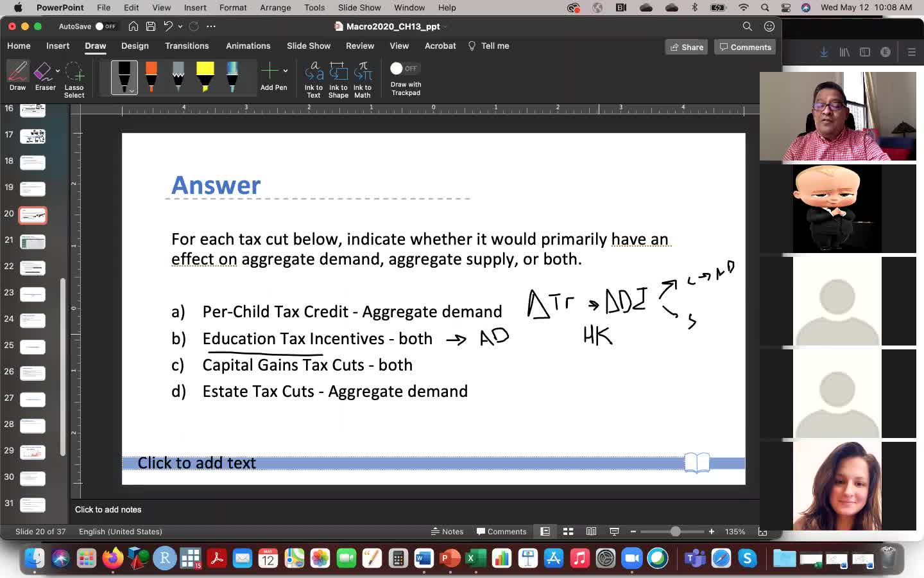
Task: Fit slide to window icon
Action: (762, 532)
